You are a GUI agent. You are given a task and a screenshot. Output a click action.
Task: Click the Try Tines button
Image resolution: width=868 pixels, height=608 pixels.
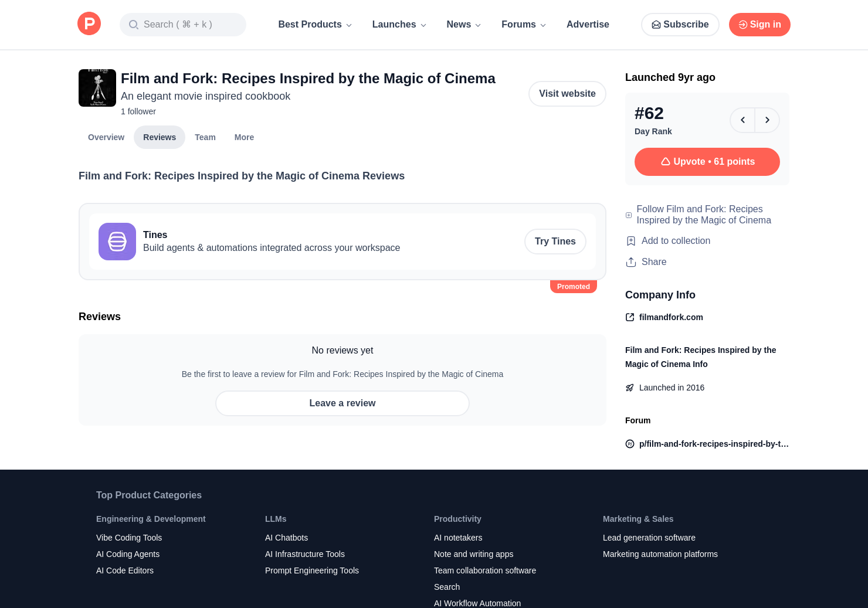coord(555,242)
